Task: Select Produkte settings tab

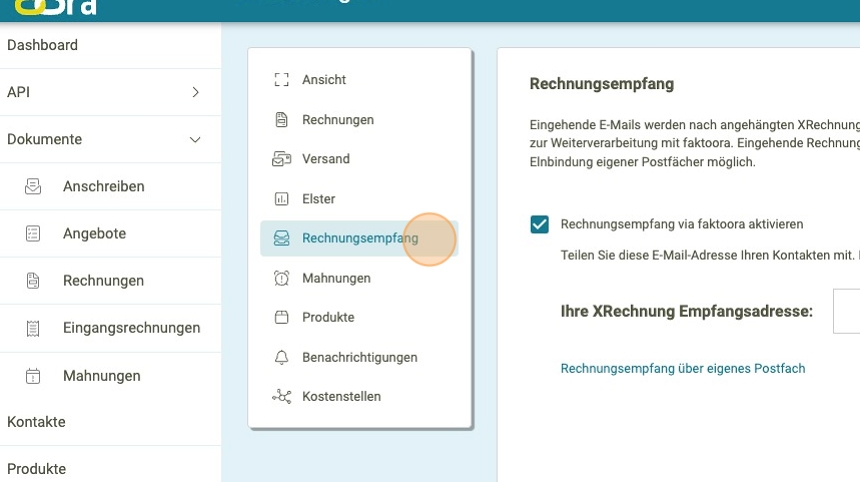Action: pyautogui.click(x=359, y=317)
